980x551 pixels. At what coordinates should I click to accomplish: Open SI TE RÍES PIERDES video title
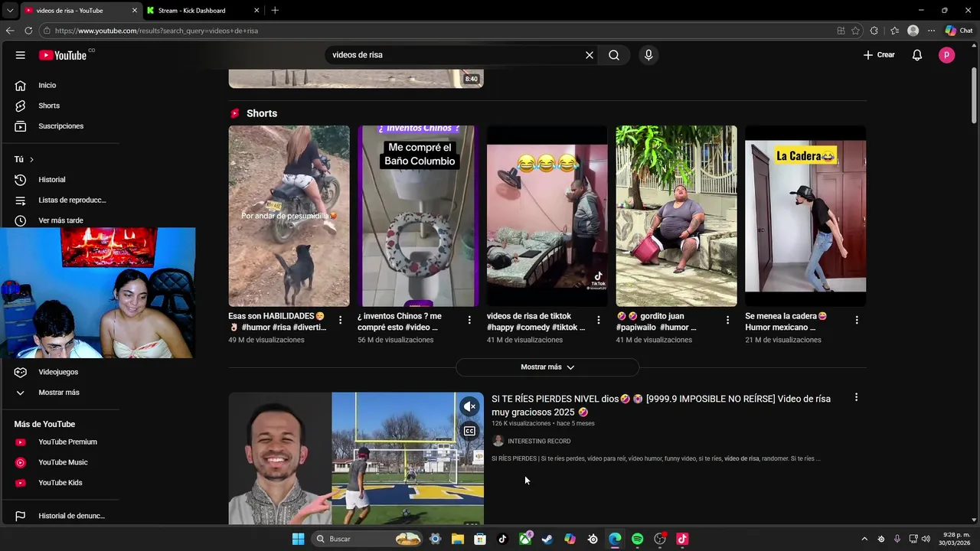click(661, 406)
